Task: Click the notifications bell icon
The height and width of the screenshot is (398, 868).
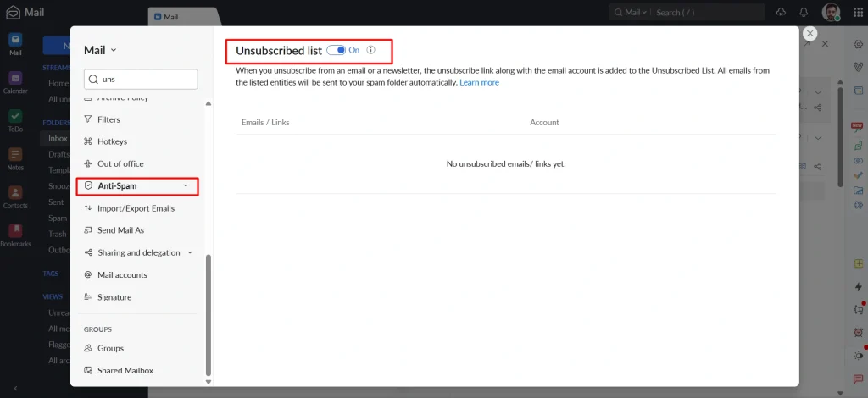Action: pos(804,12)
